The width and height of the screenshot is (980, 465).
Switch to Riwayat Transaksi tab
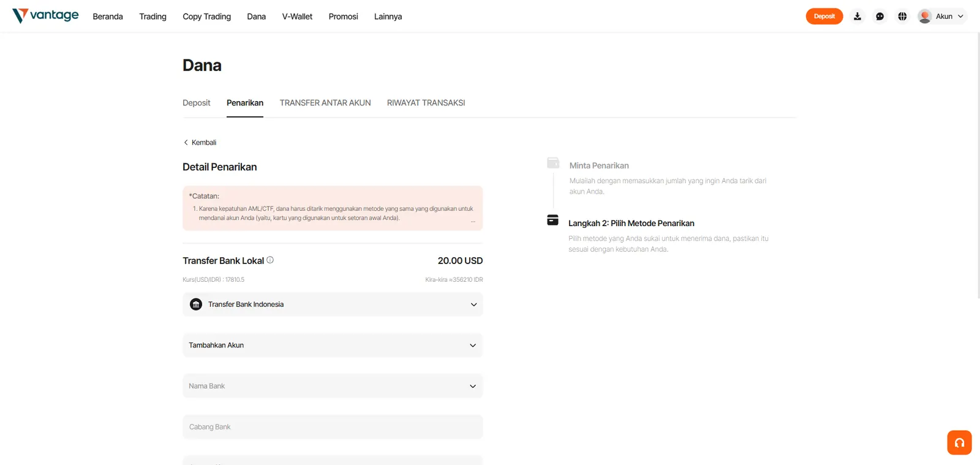coord(426,103)
